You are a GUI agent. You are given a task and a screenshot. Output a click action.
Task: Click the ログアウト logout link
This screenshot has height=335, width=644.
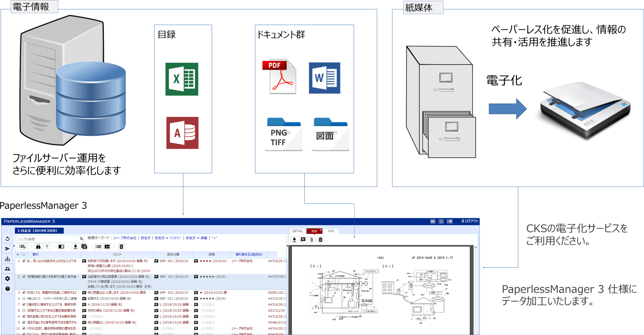pos(470,221)
